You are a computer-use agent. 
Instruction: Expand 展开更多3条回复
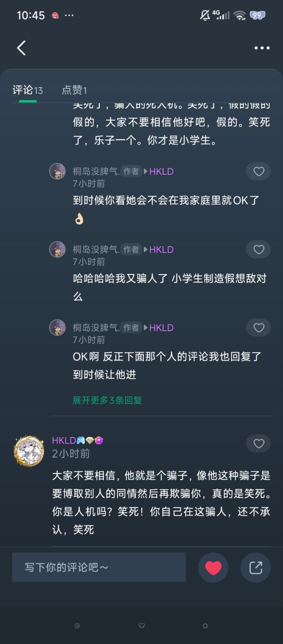coord(107,400)
